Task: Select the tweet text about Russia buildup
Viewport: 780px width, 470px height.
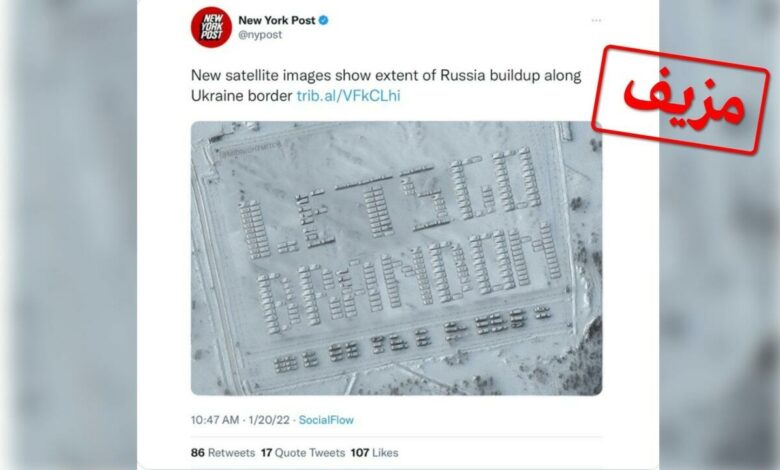Action: (386, 86)
